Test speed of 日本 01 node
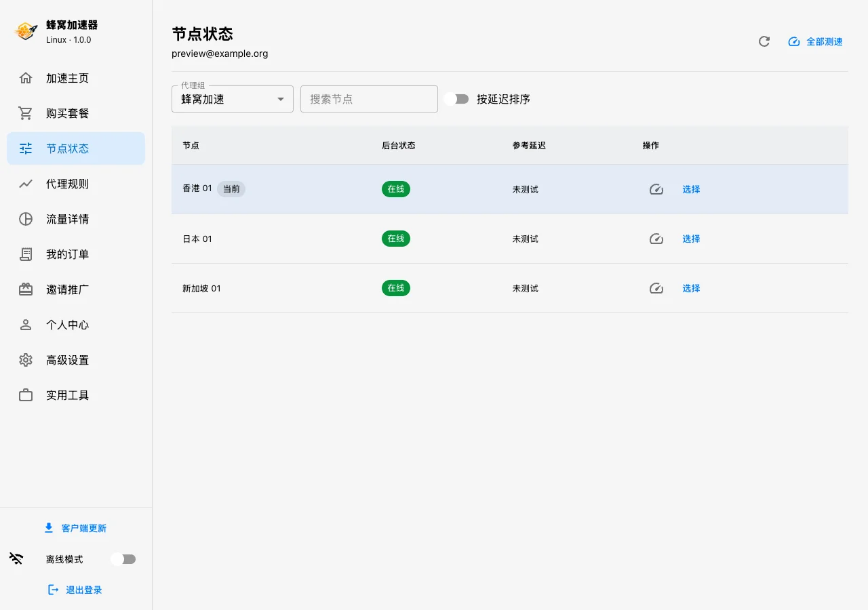 pos(656,239)
